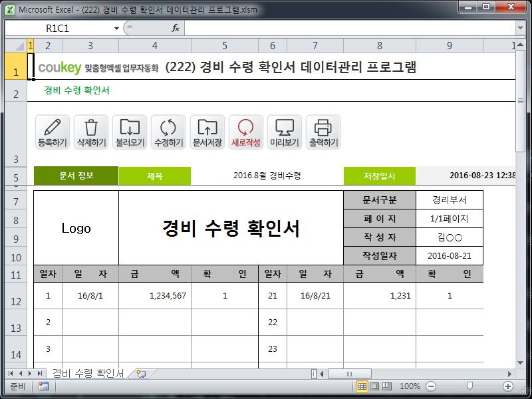Select row header 12
The image size is (532, 399).
[x=16, y=295]
